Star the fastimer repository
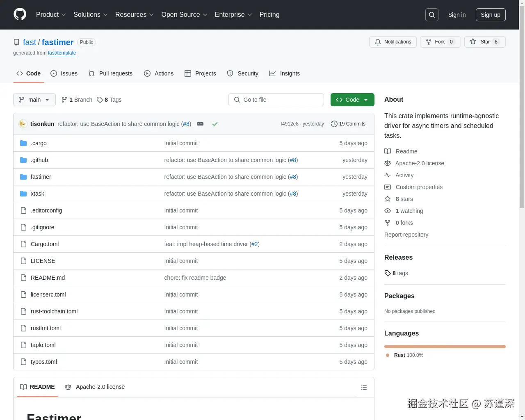The image size is (525, 420). tap(485, 41)
